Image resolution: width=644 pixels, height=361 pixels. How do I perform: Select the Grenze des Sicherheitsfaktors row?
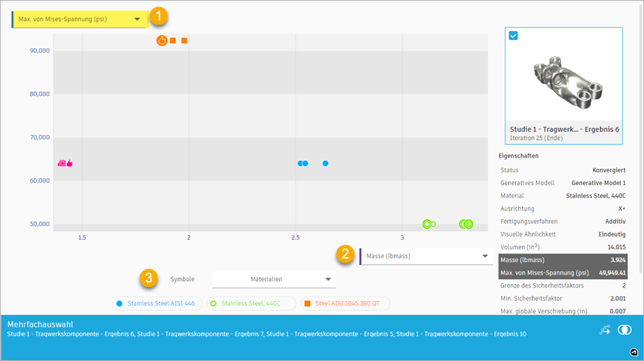[563, 285]
